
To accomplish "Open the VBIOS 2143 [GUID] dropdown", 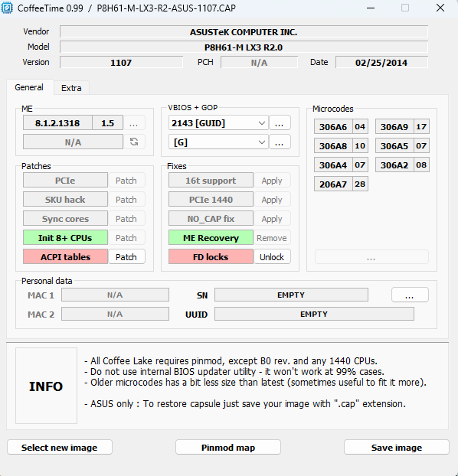I will (218, 123).
